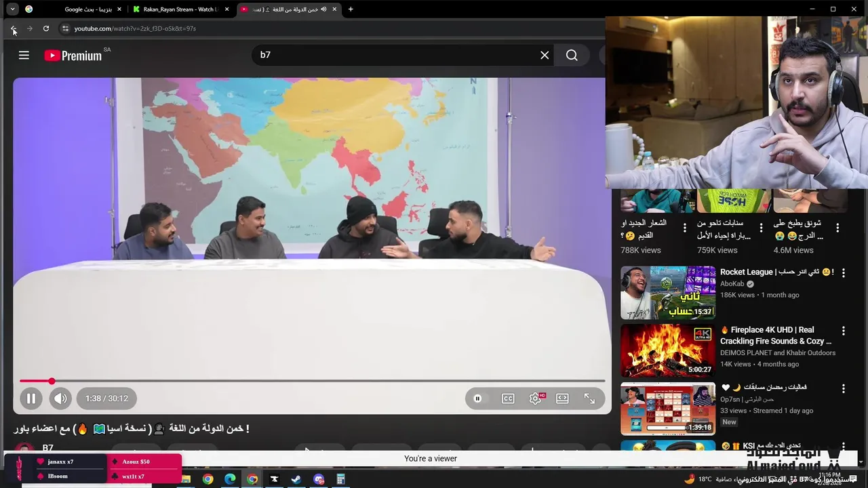Open Google Chrome from the taskbar
Viewport: 868px width, 488px height.
pyautogui.click(x=208, y=479)
